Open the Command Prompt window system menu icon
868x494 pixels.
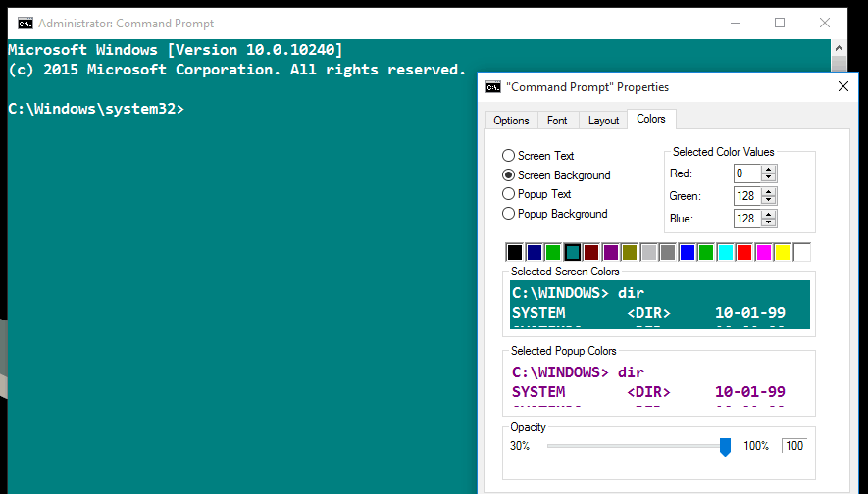click(25, 24)
